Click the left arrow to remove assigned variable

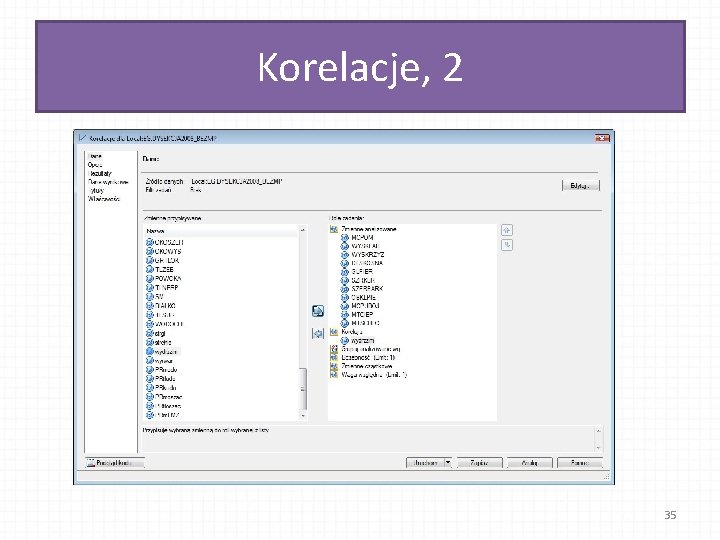coord(318,333)
